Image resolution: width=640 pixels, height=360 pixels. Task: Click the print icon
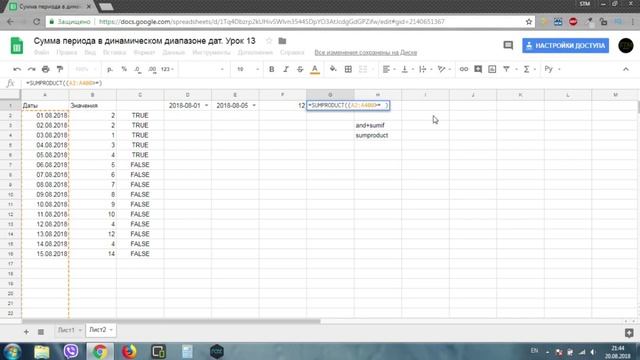(x=46, y=69)
